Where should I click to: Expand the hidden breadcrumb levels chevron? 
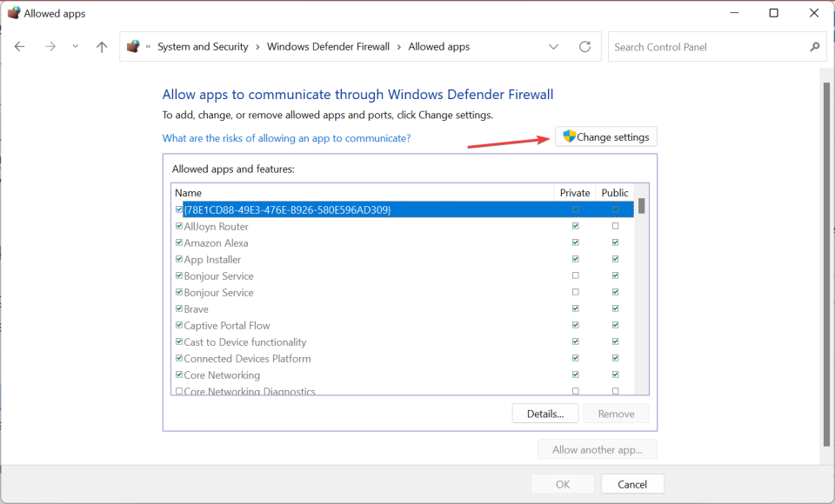pyautogui.click(x=149, y=47)
